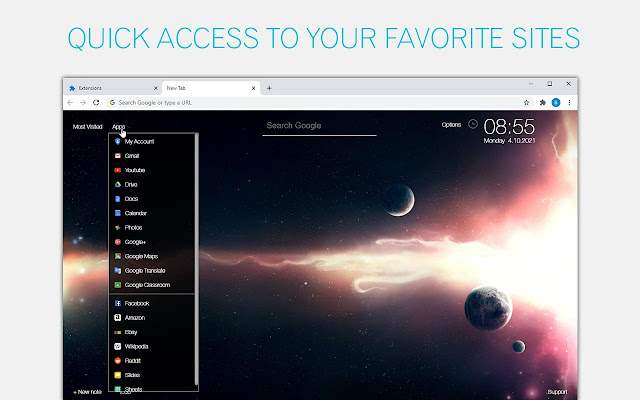Open the Chrome three-dot menu

569,102
